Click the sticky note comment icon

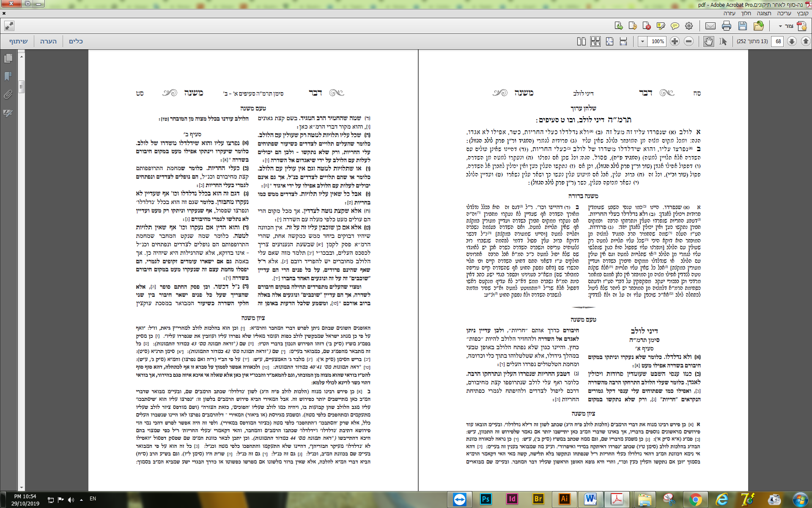(675, 26)
